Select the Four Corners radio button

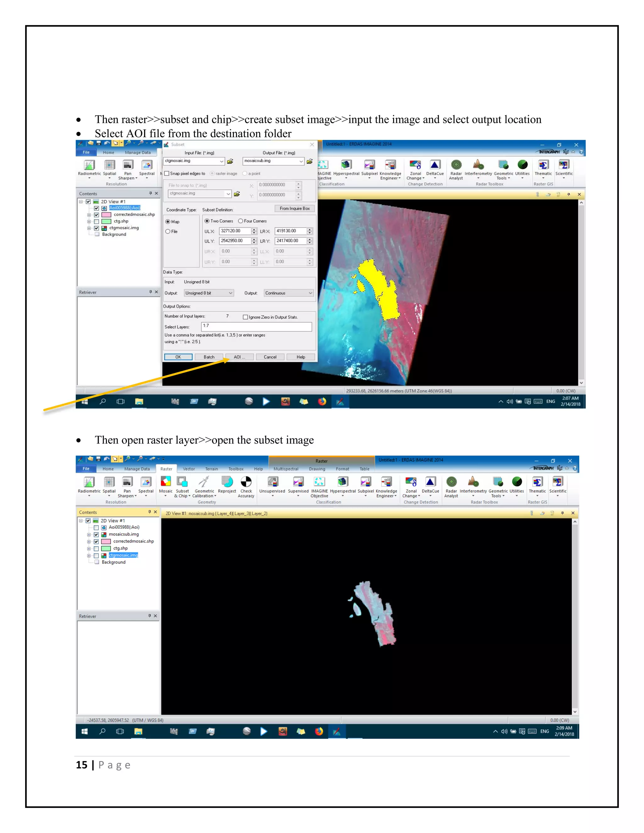[241, 221]
